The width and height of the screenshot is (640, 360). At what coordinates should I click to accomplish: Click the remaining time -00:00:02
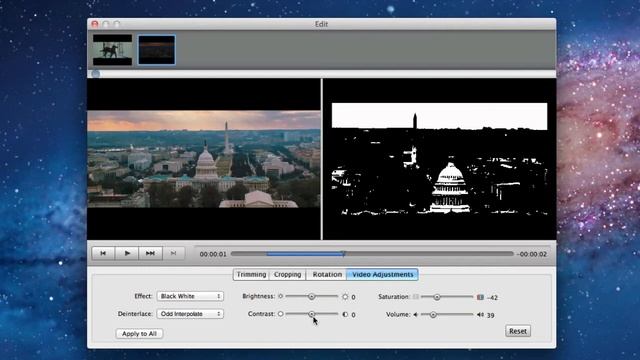pyautogui.click(x=531, y=254)
